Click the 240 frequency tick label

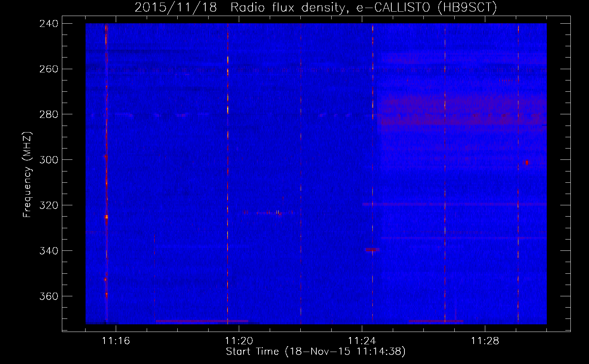48,24
